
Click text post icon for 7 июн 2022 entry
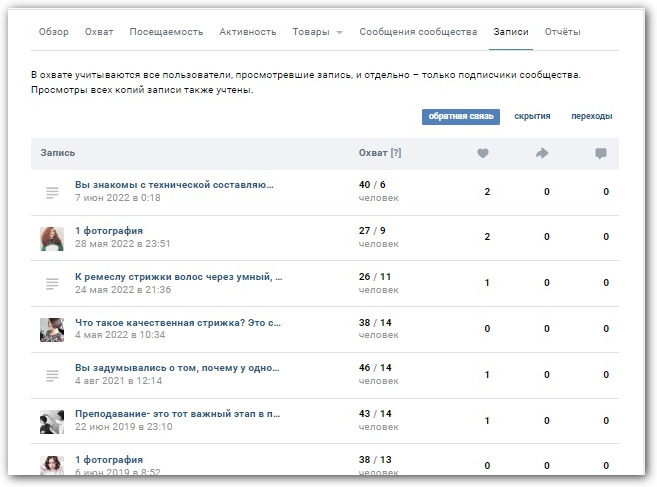[x=52, y=192]
